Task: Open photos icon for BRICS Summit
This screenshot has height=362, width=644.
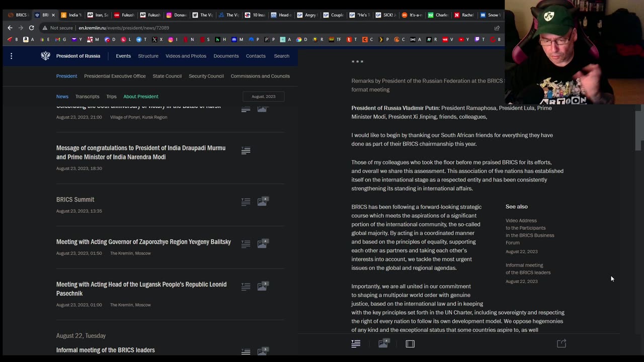Action: (262, 202)
